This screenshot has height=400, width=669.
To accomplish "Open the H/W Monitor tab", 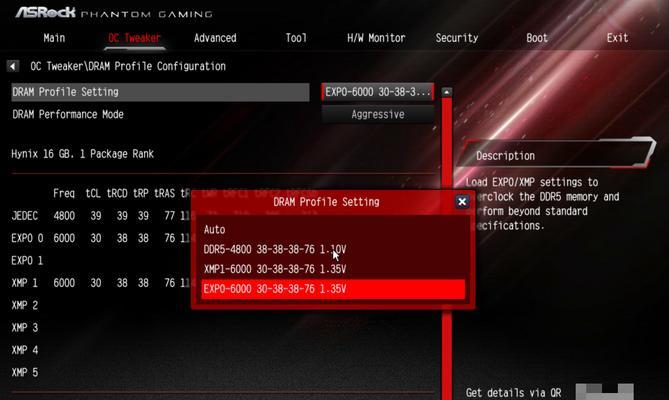I will 376,38.
